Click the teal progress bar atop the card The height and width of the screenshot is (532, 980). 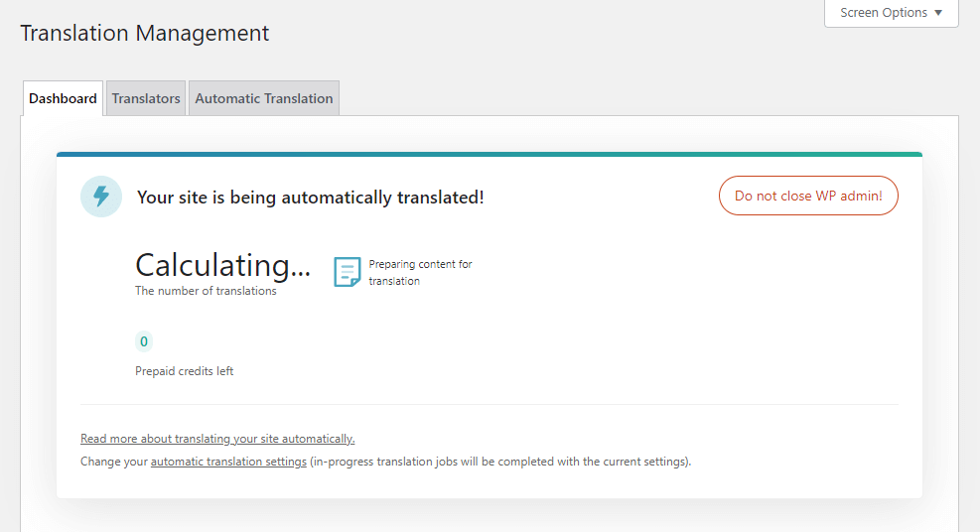(490, 154)
